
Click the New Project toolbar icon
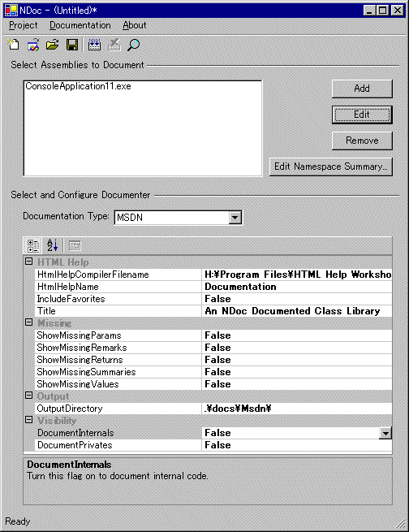pos(14,45)
